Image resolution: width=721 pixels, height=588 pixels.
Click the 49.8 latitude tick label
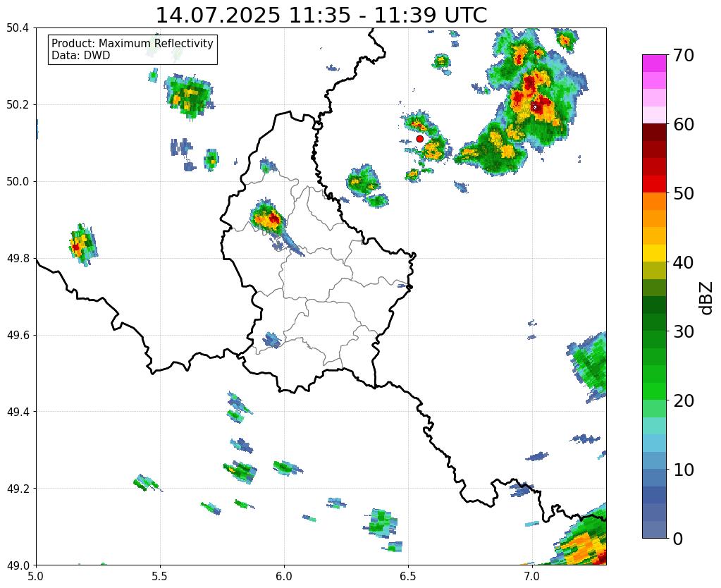[18, 259]
